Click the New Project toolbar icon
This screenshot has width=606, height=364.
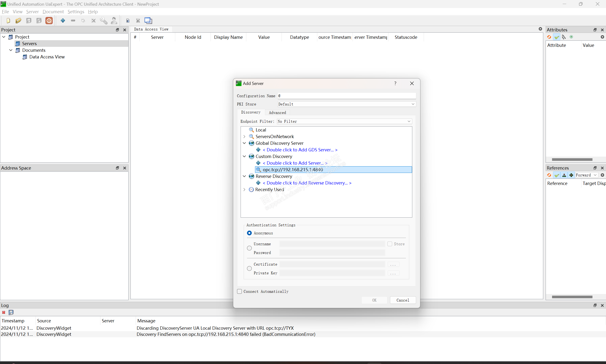click(8, 21)
